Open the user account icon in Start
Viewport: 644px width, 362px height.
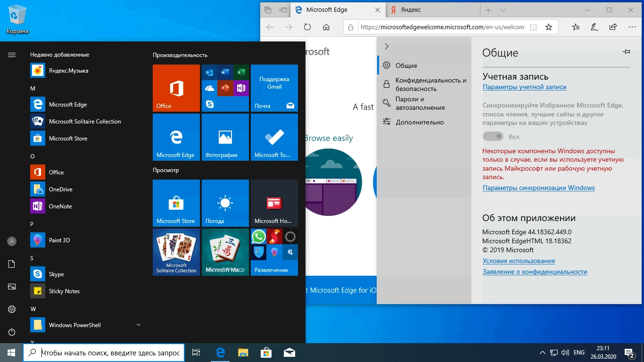(12, 241)
